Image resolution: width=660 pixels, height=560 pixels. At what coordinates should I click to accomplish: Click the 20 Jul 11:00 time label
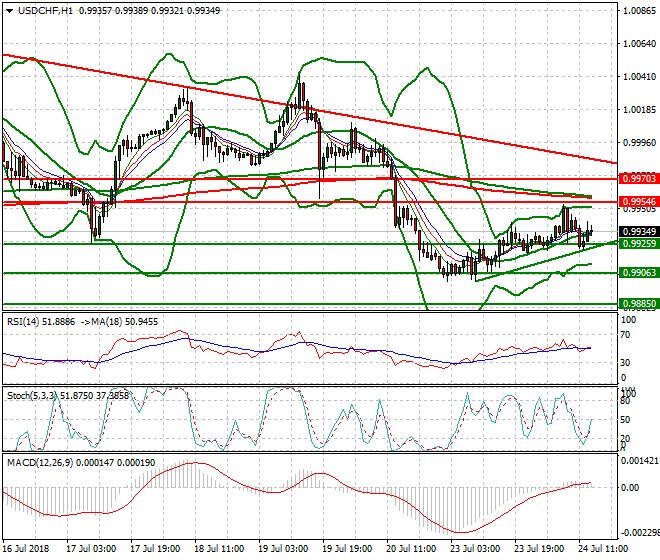(411, 549)
